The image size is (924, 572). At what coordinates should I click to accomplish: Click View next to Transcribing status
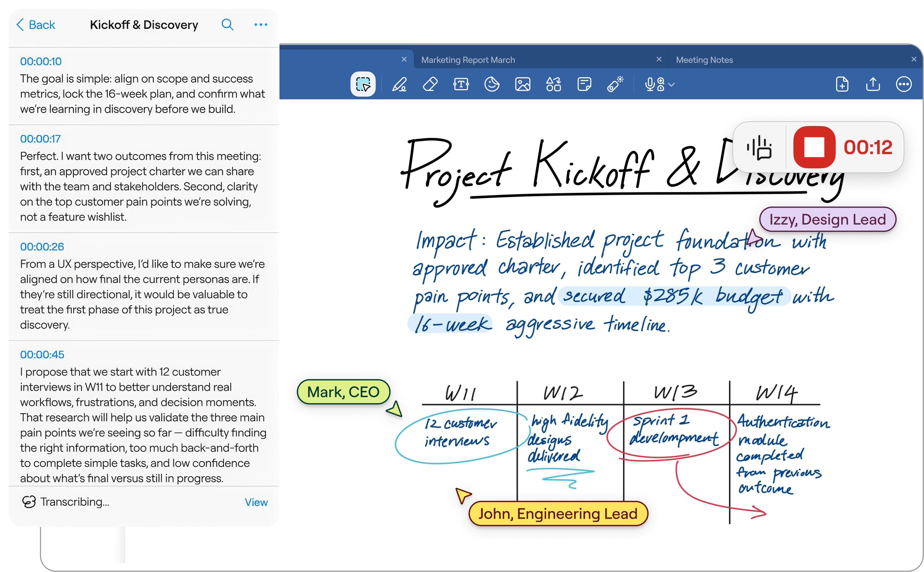pos(256,502)
